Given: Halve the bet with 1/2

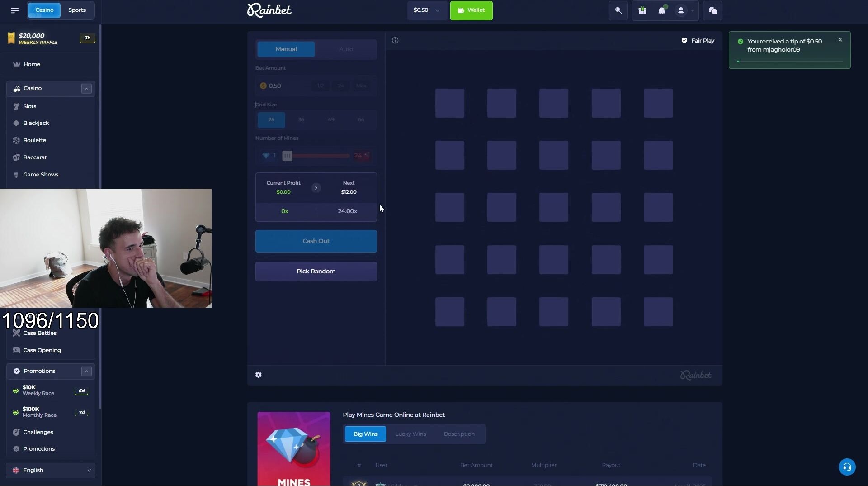Looking at the screenshot, I should pos(321,86).
